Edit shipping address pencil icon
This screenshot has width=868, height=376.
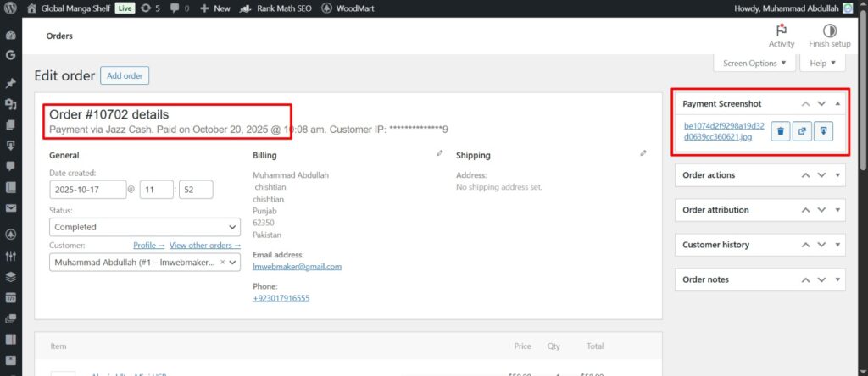click(643, 153)
